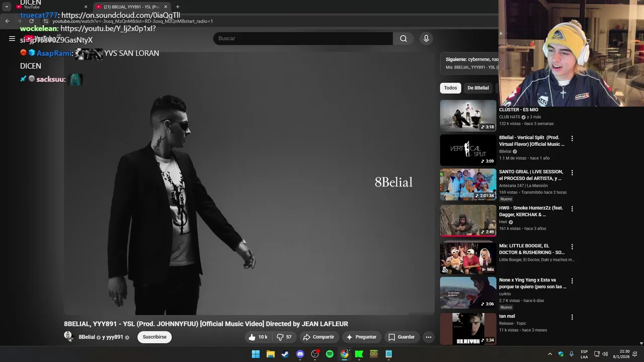Open the SANTO GRIAL live session thumbnail
644x362 pixels.
tap(468, 185)
